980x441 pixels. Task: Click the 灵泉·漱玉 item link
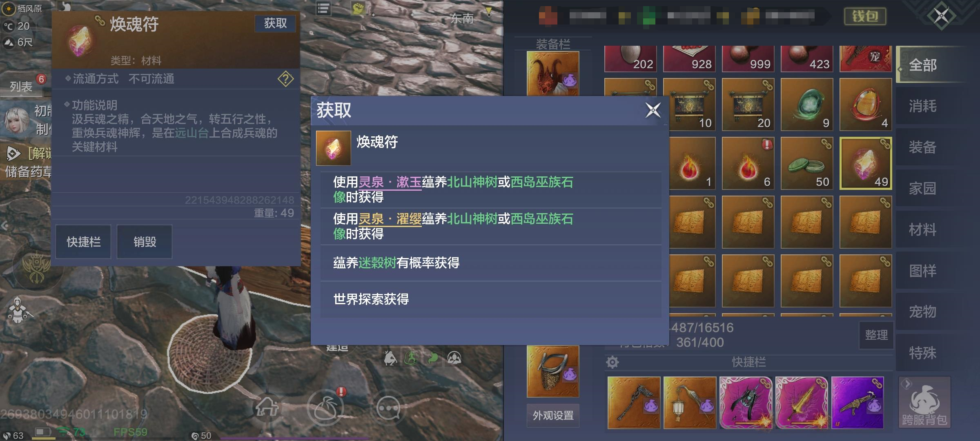390,182
